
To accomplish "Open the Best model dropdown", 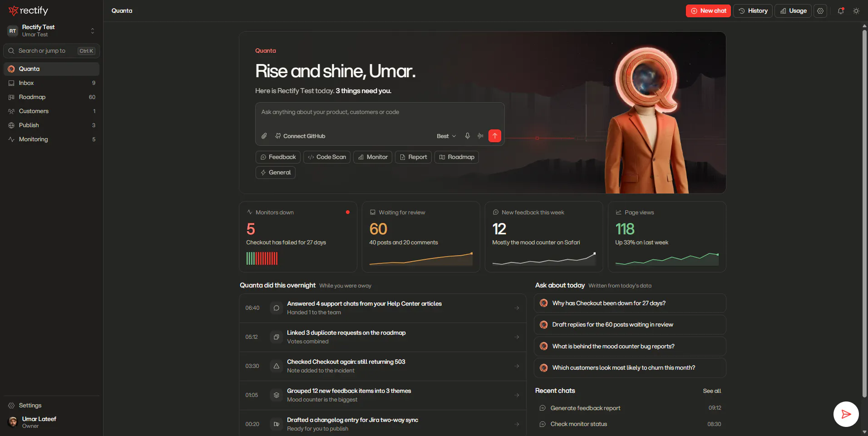I will (x=446, y=136).
